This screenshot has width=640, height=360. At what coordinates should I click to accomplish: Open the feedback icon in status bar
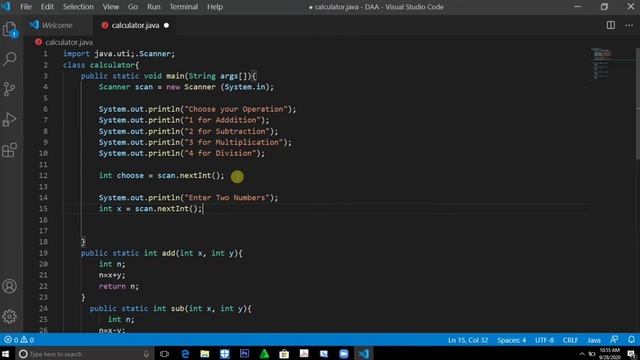click(614, 340)
